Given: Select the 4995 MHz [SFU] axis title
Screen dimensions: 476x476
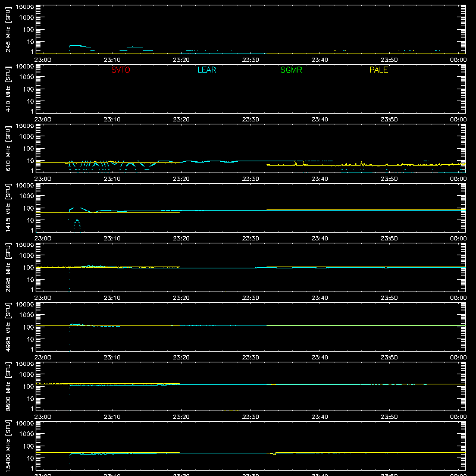Looking at the screenshot, I should tap(8, 327).
